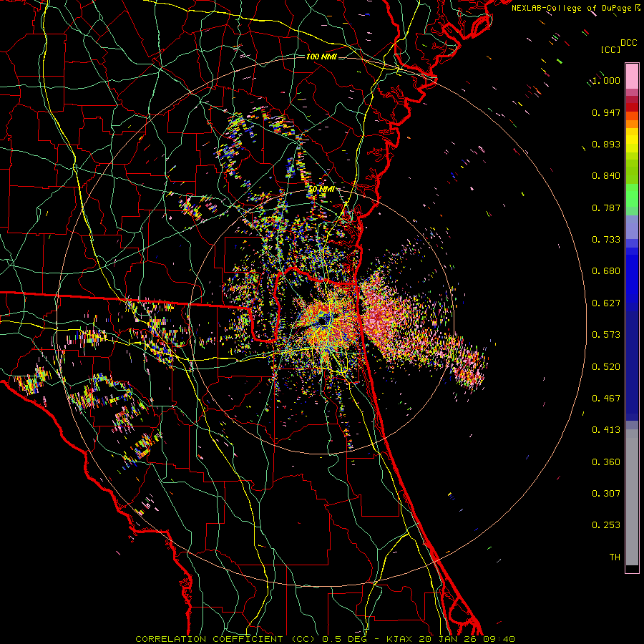The image size is (644, 644).
Task: Click the 0.307 legend value
Action: pyautogui.click(x=606, y=494)
